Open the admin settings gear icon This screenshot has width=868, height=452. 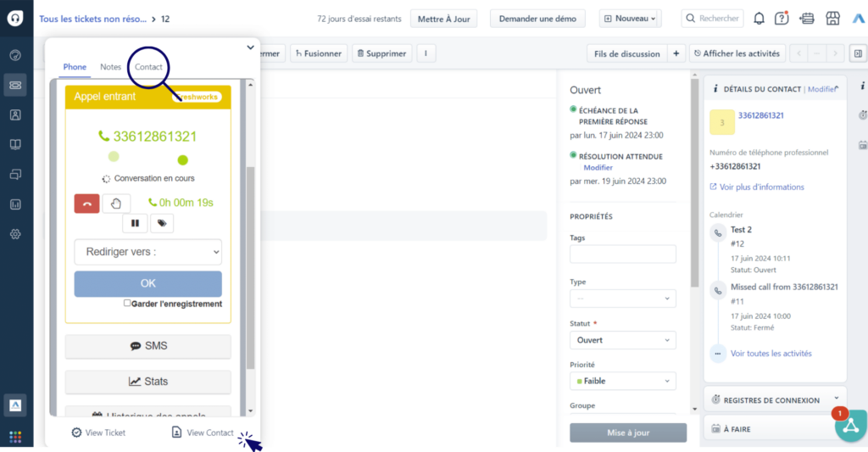tap(15, 234)
